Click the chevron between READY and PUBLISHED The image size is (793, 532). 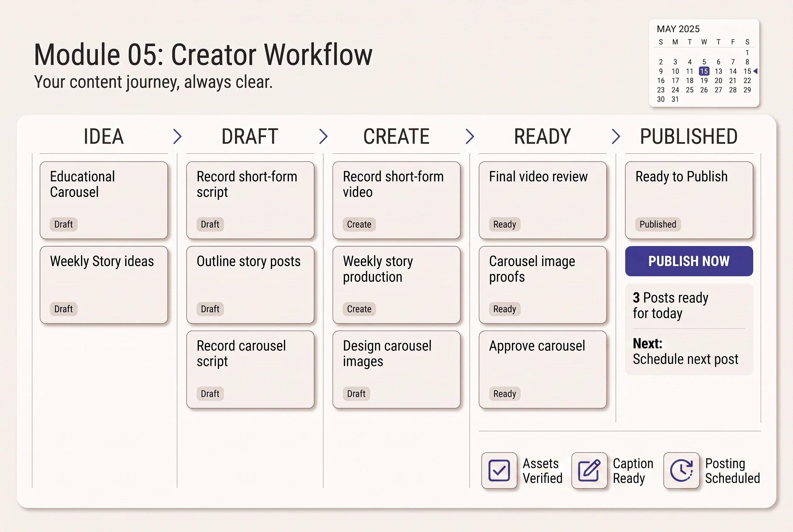[616, 136]
